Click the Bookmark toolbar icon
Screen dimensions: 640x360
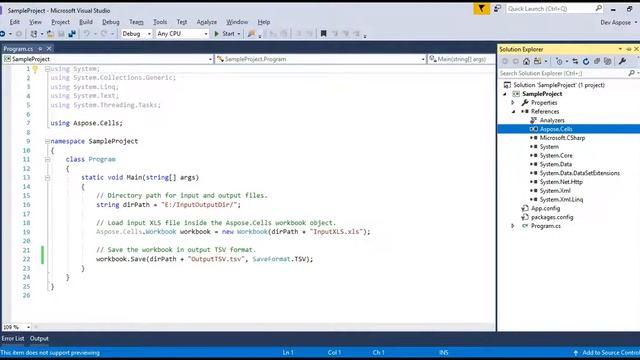click(323, 34)
